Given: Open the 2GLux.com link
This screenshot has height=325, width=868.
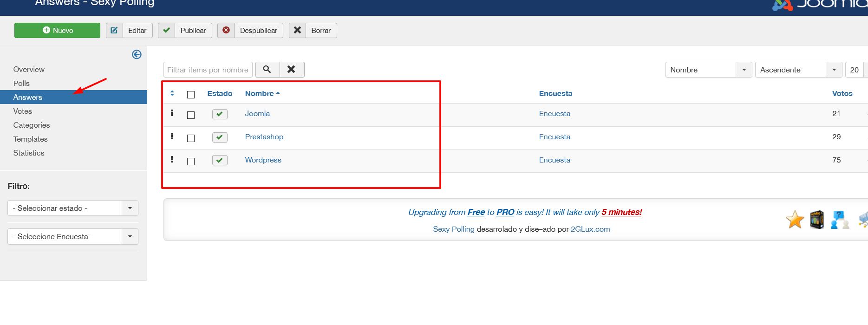Looking at the screenshot, I should point(590,229).
